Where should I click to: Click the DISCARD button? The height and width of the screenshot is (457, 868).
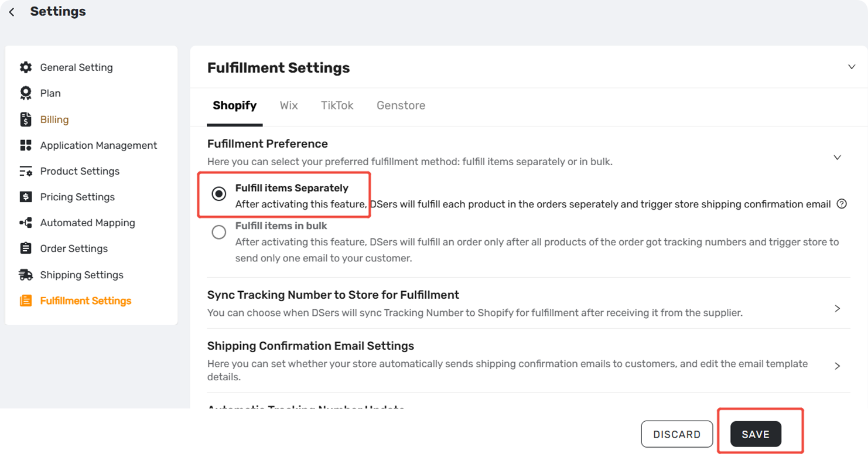[677, 434]
